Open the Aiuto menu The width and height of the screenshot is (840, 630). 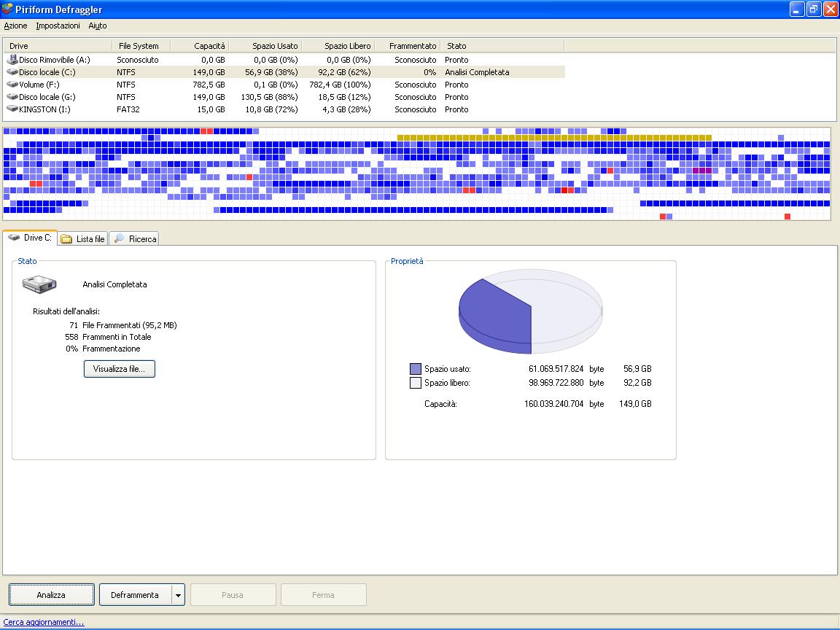pos(98,26)
